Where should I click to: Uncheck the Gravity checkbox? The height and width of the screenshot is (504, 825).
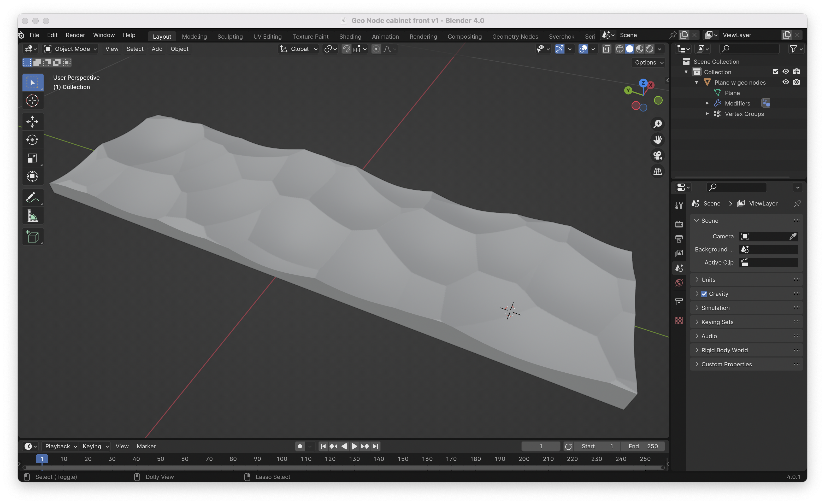704,294
